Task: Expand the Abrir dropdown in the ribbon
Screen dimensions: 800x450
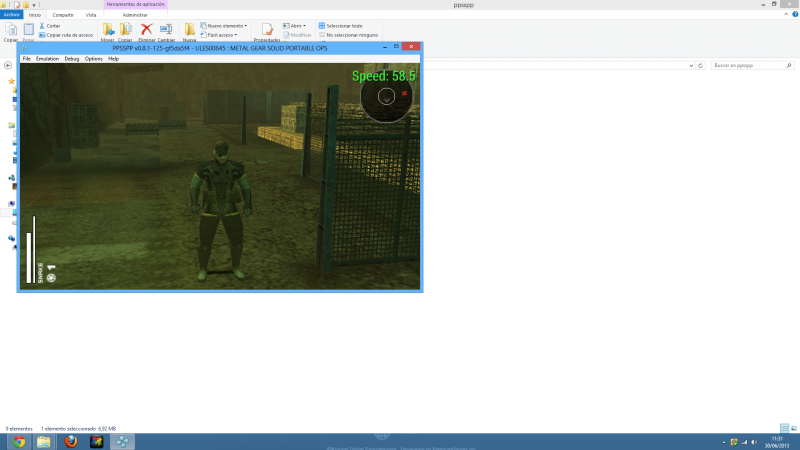Action: (x=294, y=26)
